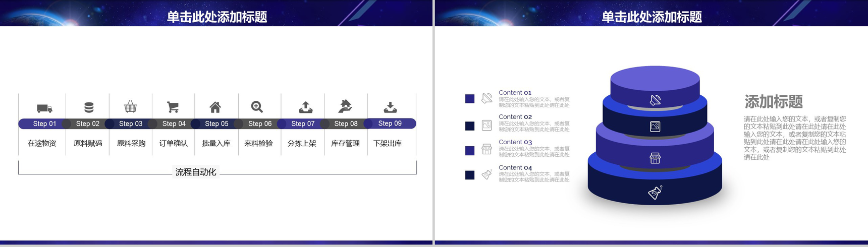Click the 流程自动化 caption text
Screen dimensions: 868x247
tap(196, 172)
